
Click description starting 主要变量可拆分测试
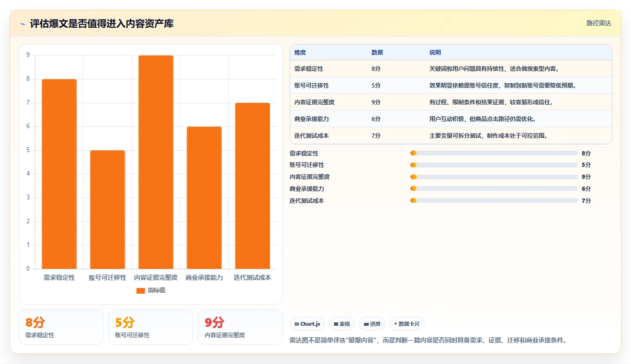pos(488,136)
